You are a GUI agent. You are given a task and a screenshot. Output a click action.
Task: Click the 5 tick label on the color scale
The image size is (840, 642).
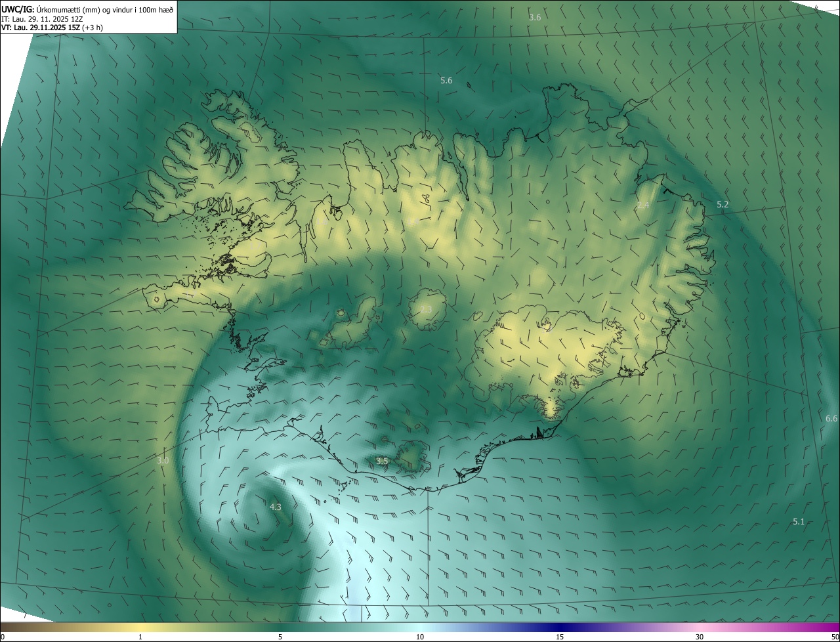(x=280, y=637)
